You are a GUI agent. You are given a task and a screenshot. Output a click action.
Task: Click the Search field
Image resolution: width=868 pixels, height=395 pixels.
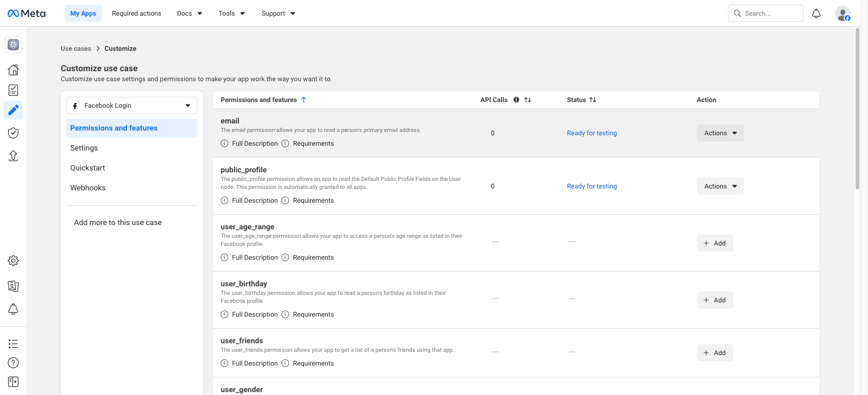[765, 13]
